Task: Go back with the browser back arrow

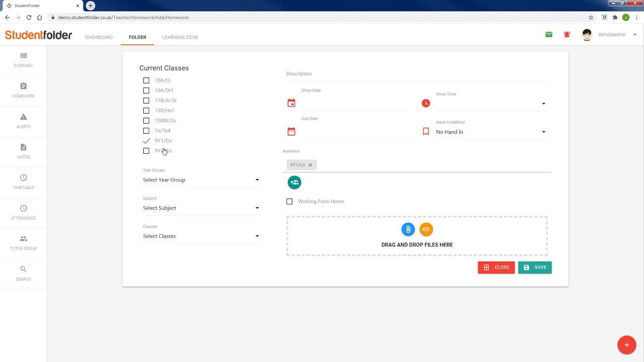Action: 7,17
